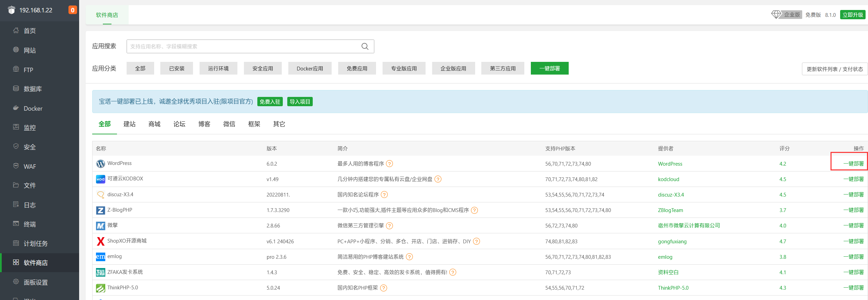Click the orange notification badge 0
868x300 pixels.
click(73, 10)
